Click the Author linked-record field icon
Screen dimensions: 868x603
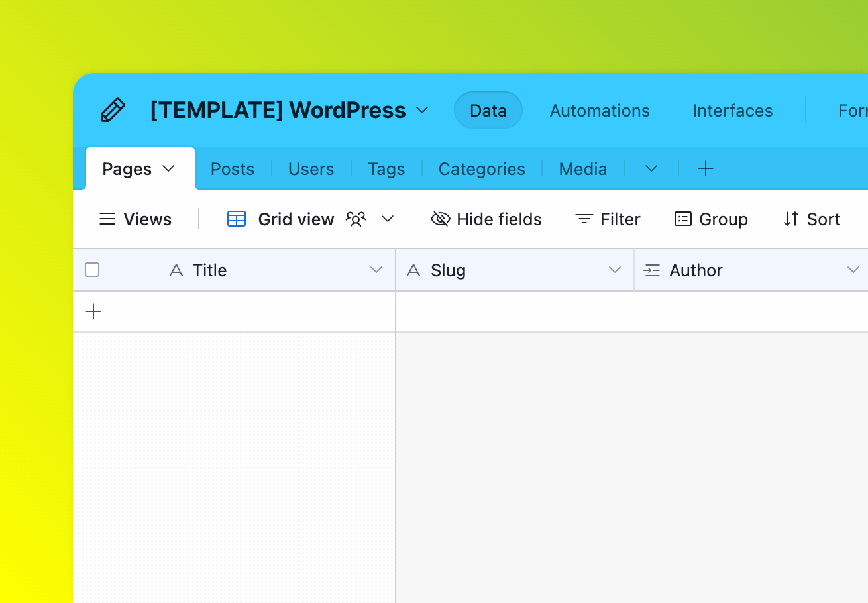coord(652,270)
